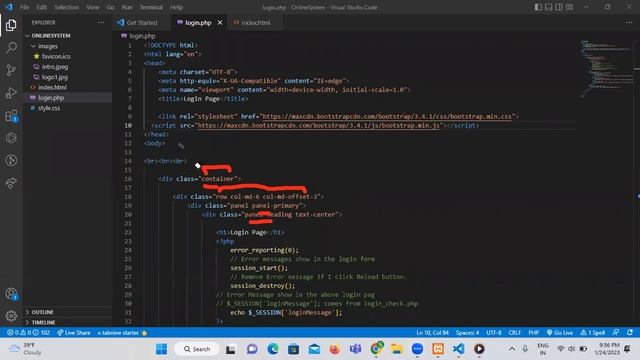Open Explorer panel more actions ellipsis
Image resolution: width=640 pixels, height=360 pixels.
(101, 22)
